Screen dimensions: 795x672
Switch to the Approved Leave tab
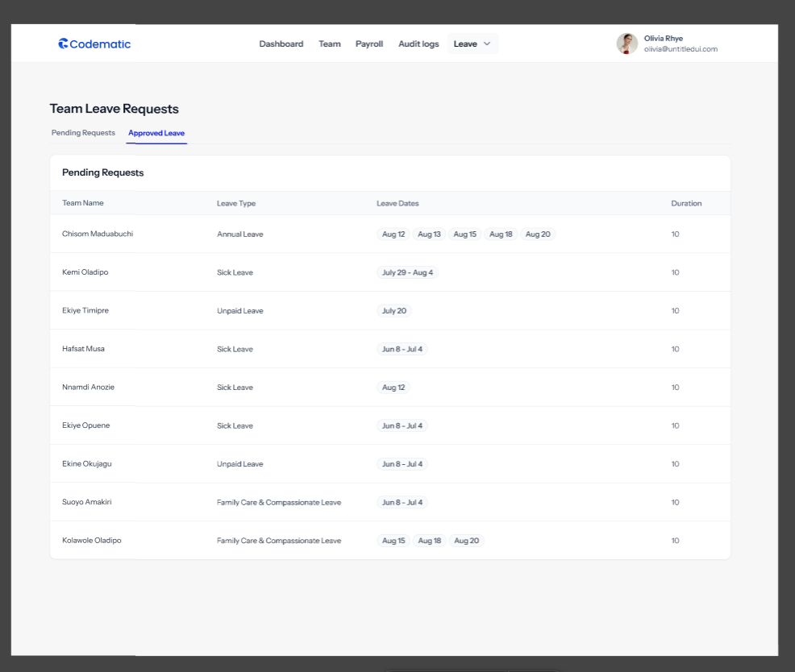[x=156, y=133]
